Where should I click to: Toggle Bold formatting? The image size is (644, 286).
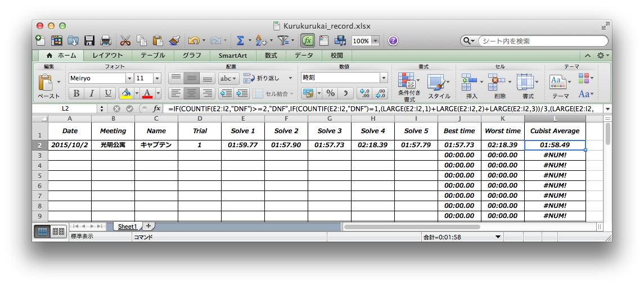76,93
